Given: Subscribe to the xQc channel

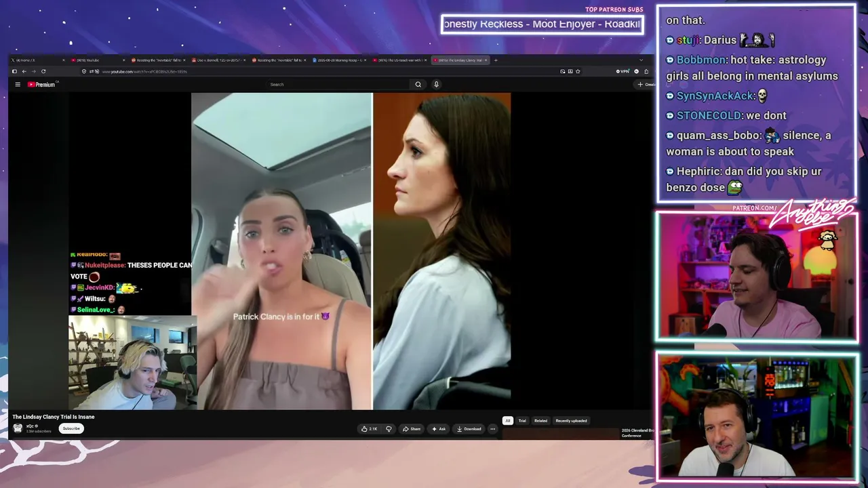Looking at the screenshot, I should coord(71,428).
